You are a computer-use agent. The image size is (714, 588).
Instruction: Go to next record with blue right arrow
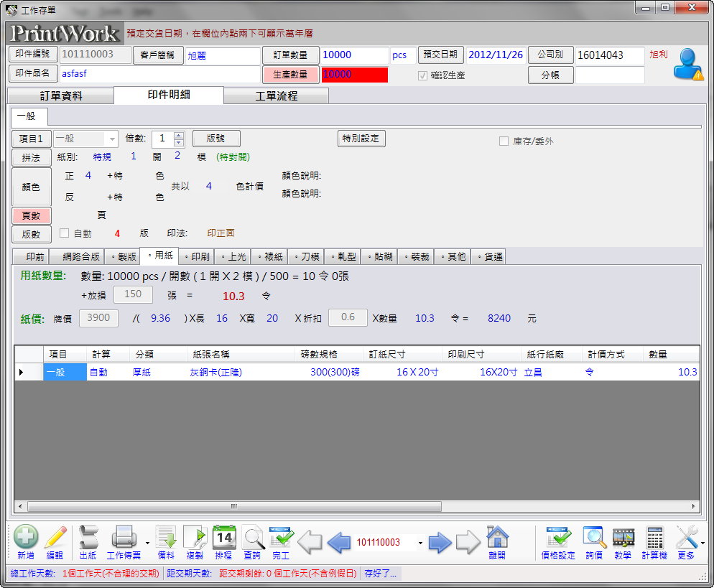coord(440,542)
